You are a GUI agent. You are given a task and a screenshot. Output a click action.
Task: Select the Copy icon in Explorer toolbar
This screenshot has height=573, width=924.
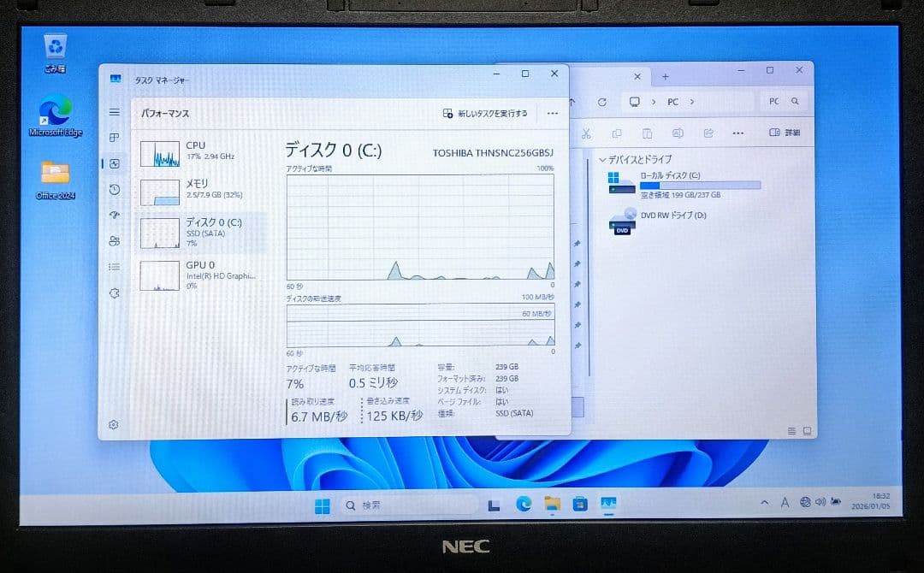616,133
